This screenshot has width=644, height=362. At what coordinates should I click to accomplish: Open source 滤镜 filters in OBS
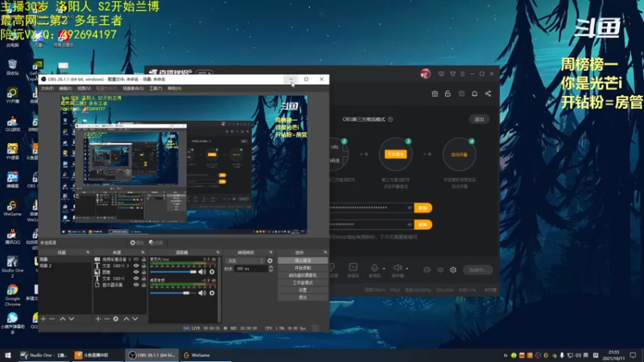tap(156, 243)
